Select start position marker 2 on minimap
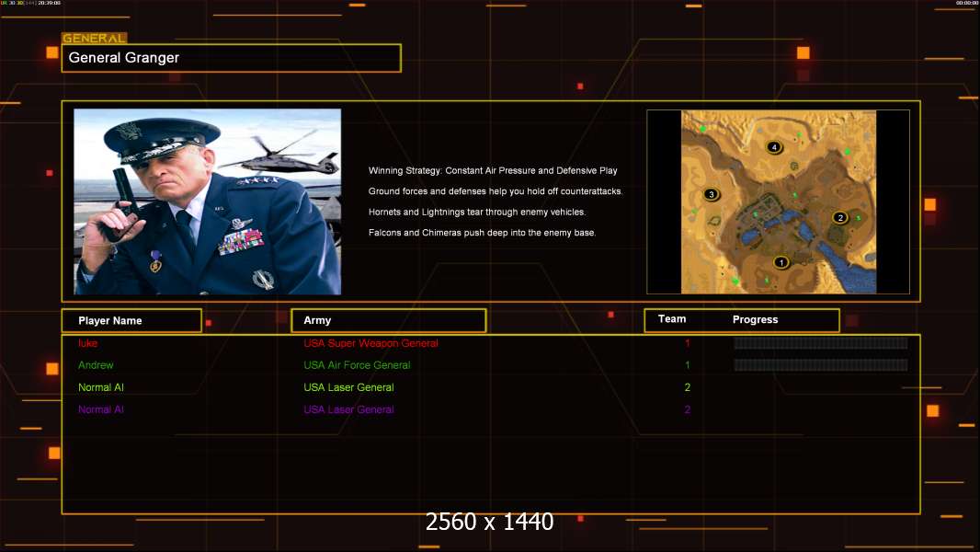The image size is (980, 552). pos(839,218)
